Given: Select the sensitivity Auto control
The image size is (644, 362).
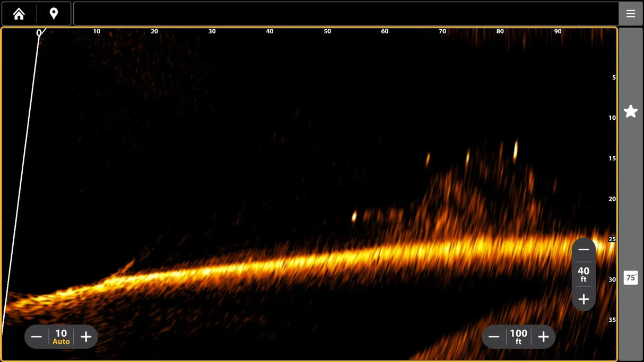Looking at the screenshot, I should [60, 336].
